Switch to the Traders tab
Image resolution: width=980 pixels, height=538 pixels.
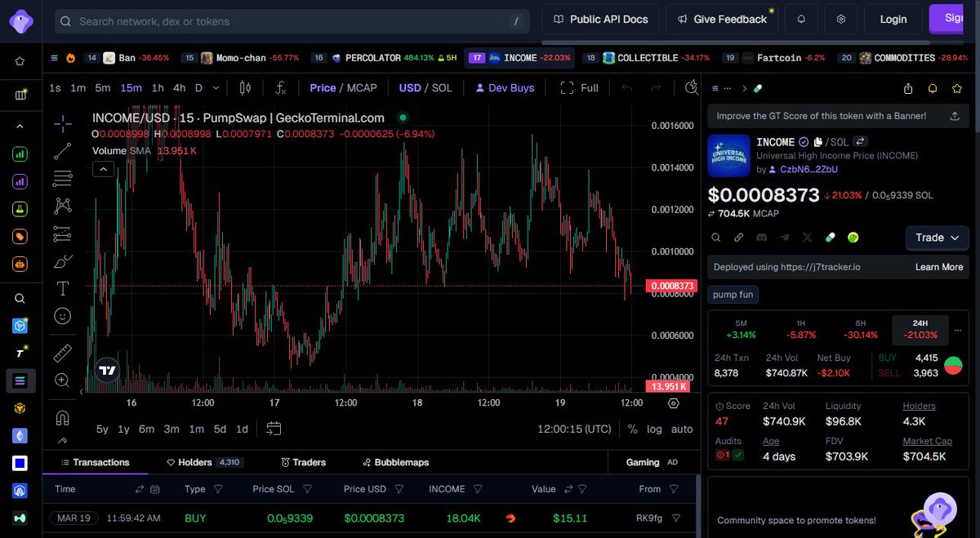pos(303,462)
